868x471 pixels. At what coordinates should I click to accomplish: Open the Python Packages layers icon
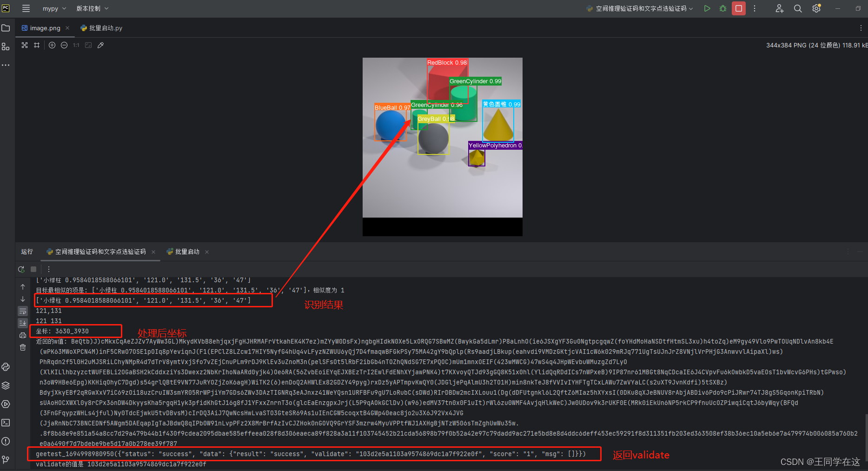[6, 385]
